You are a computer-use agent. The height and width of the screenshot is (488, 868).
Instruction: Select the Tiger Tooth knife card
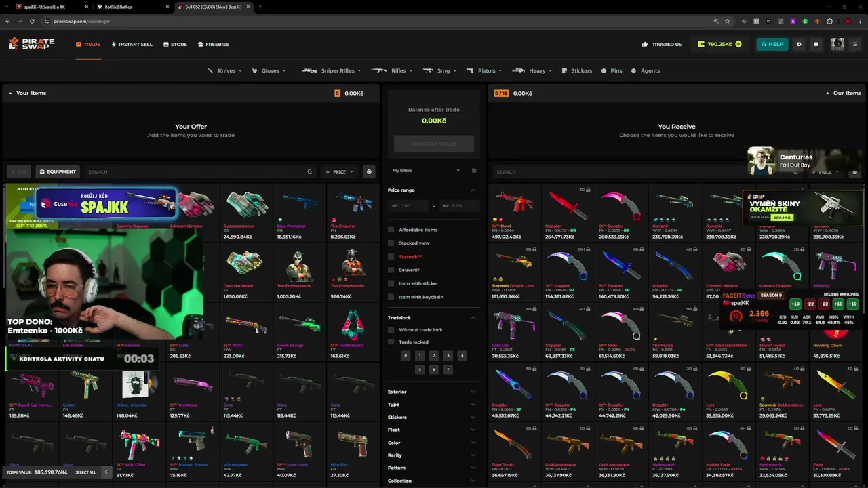coord(514,451)
